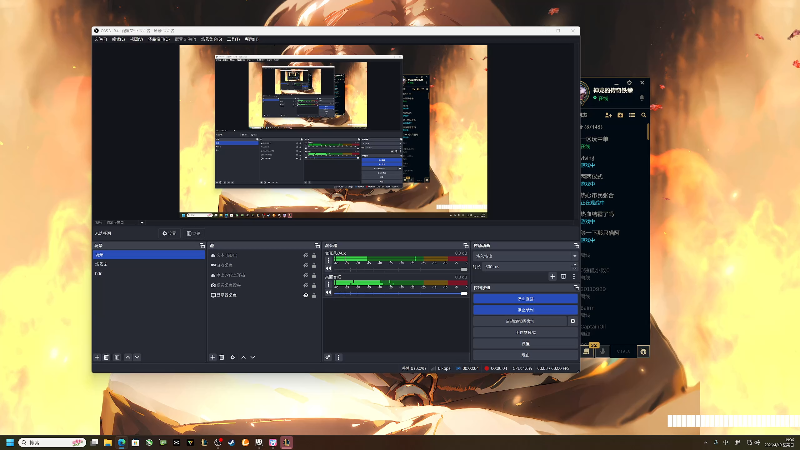Viewport: 800px width, 450px height.
Task: Open three-dot menu of gray-slider audio channel
Action: pos(328,260)
